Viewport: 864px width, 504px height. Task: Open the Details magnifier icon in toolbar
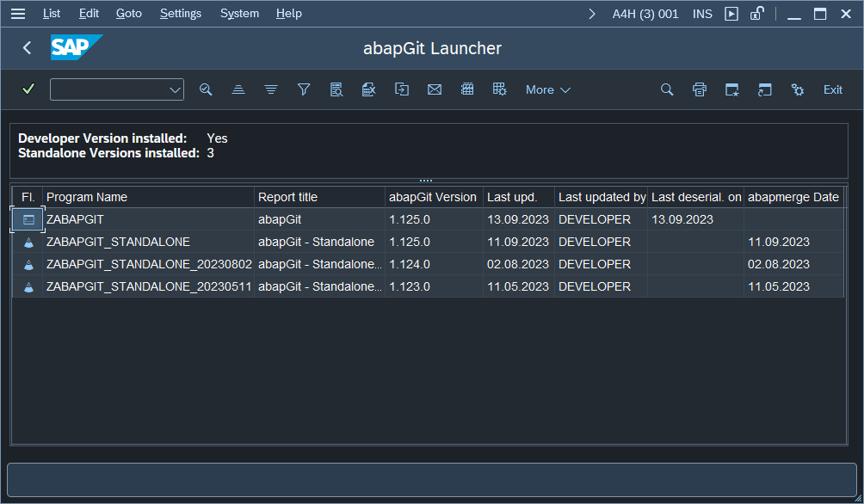pos(206,89)
